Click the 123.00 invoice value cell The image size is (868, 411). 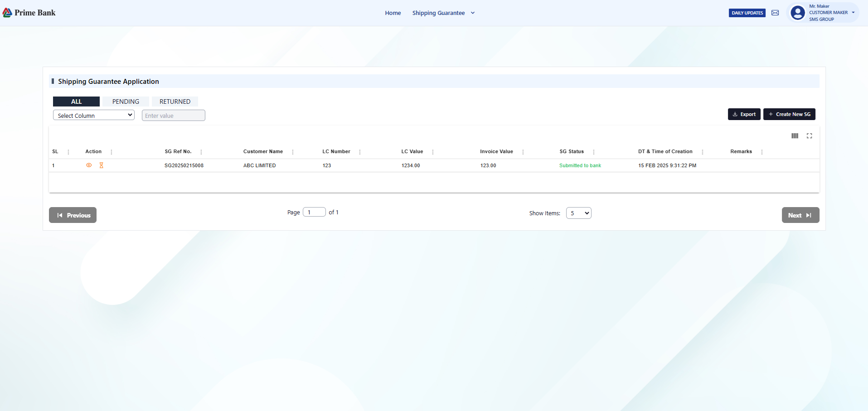tap(488, 165)
